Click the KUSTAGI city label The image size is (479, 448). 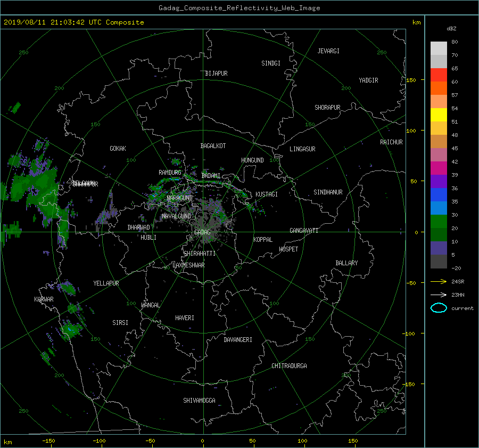[x=267, y=194]
